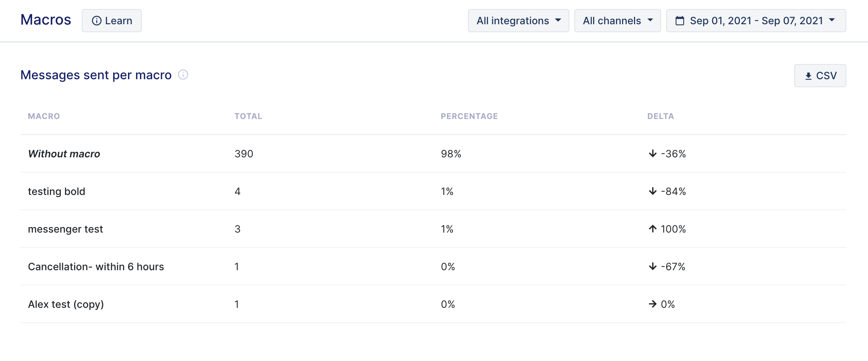Export table with the CSV button
The image size is (868, 361).
pyautogui.click(x=820, y=76)
